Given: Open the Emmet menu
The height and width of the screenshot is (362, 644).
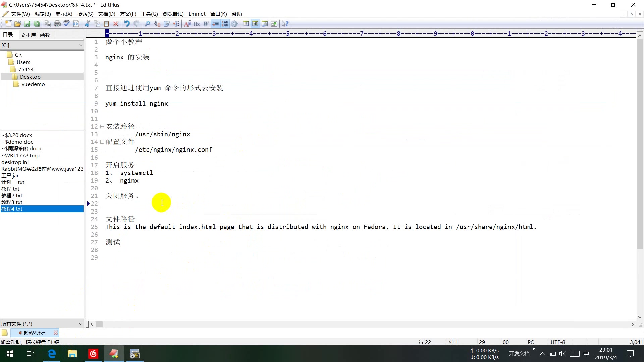Looking at the screenshot, I should click(x=197, y=14).
